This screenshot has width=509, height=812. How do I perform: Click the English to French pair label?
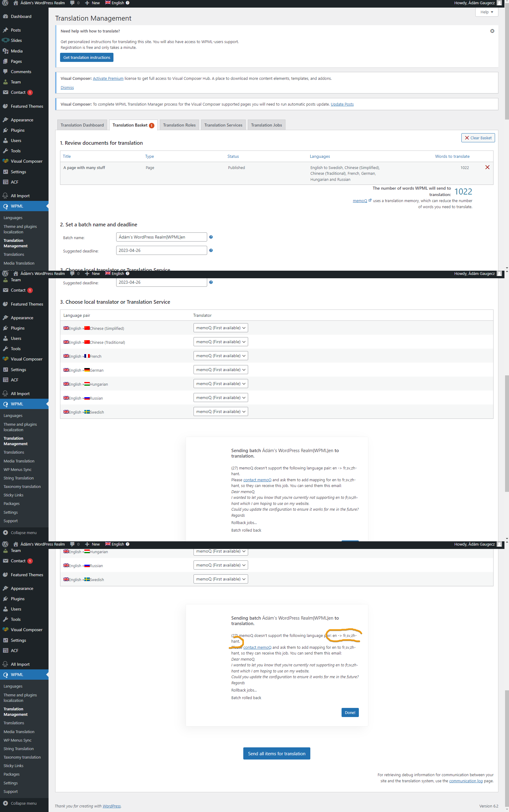pos(82,356)
